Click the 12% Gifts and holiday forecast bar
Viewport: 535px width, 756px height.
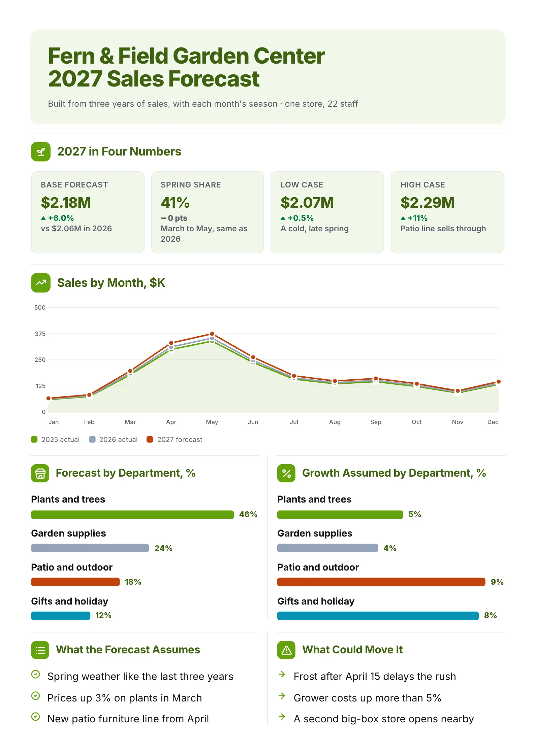(x=61, y=616)
